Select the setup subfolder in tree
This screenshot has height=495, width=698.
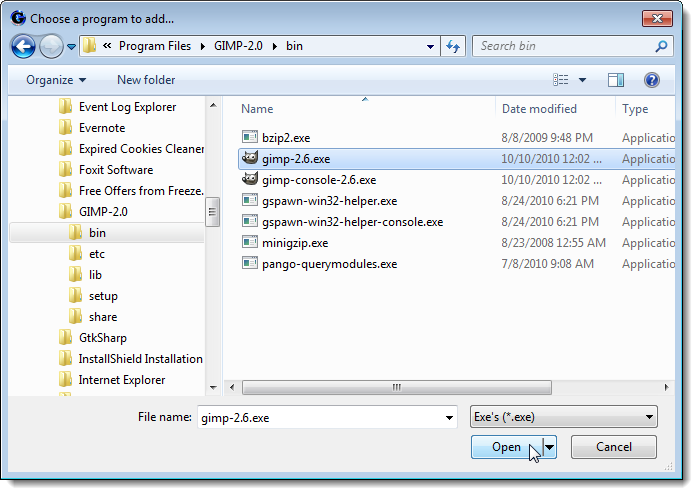pyautogui.click(x=103, y=296)
